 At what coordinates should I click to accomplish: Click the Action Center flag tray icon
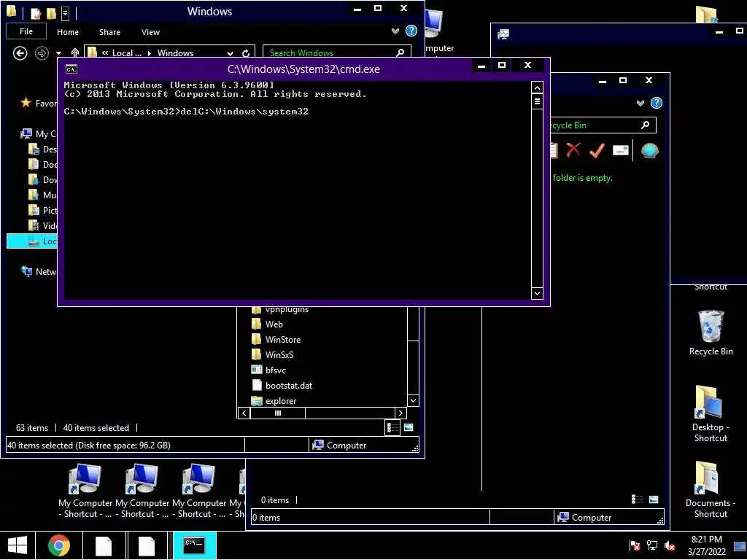[634, 545]
